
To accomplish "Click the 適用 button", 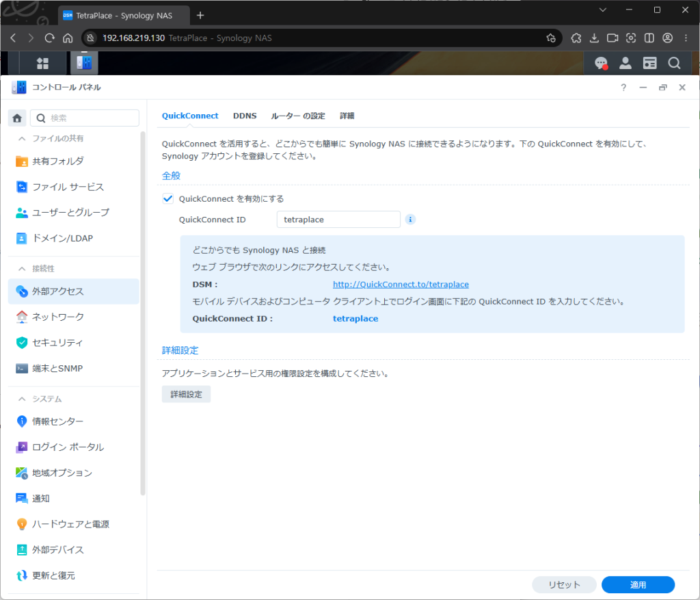I will point(638,585).
